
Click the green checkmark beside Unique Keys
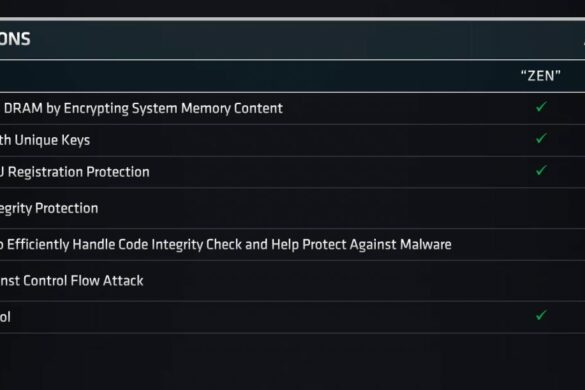(x=541, y=138)
